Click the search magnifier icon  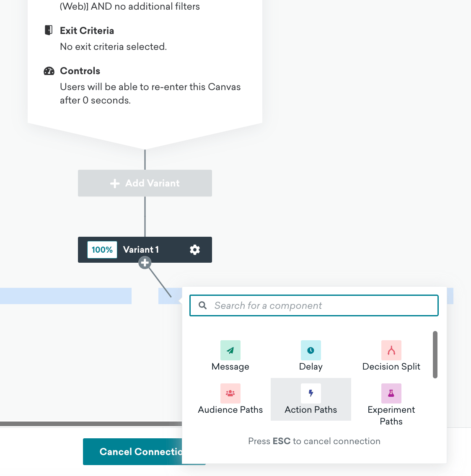202,305
